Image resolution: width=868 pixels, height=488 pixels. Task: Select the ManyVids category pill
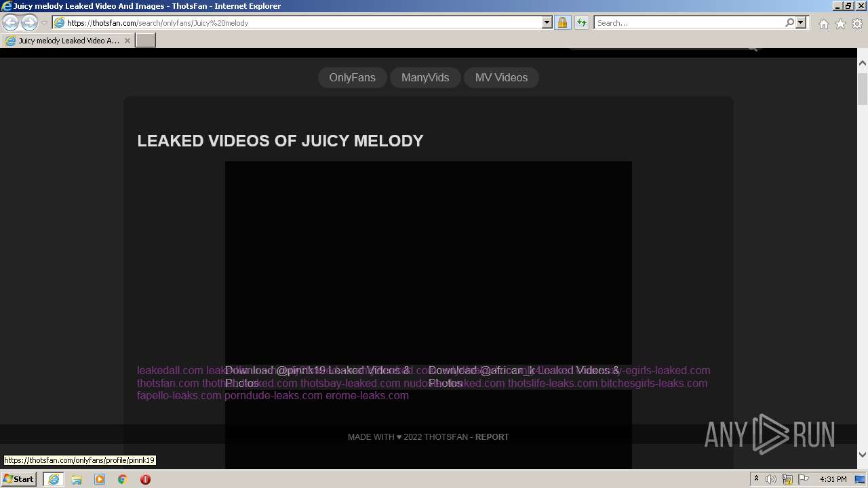pyautogui.click(x=425, y=77)
